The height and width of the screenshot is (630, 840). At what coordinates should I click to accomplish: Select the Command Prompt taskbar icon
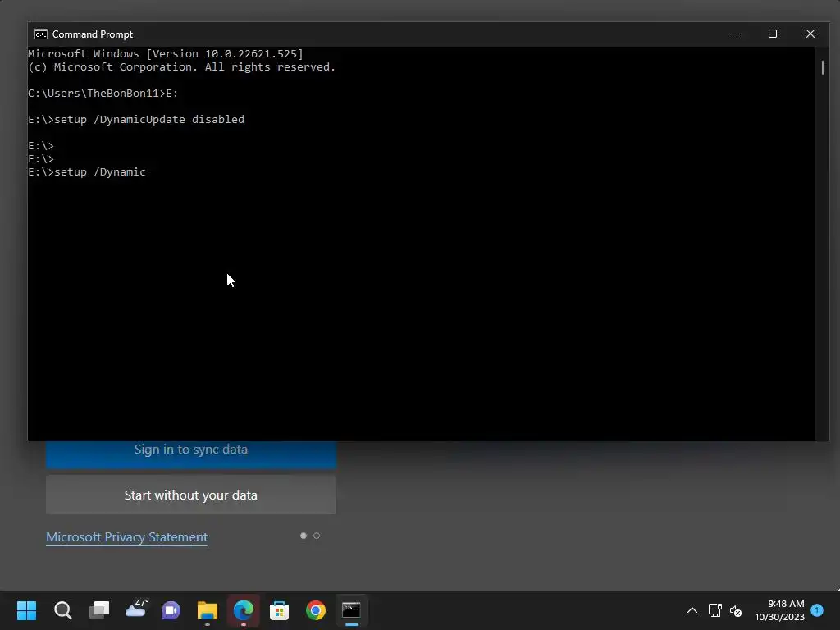click(351, 610)
